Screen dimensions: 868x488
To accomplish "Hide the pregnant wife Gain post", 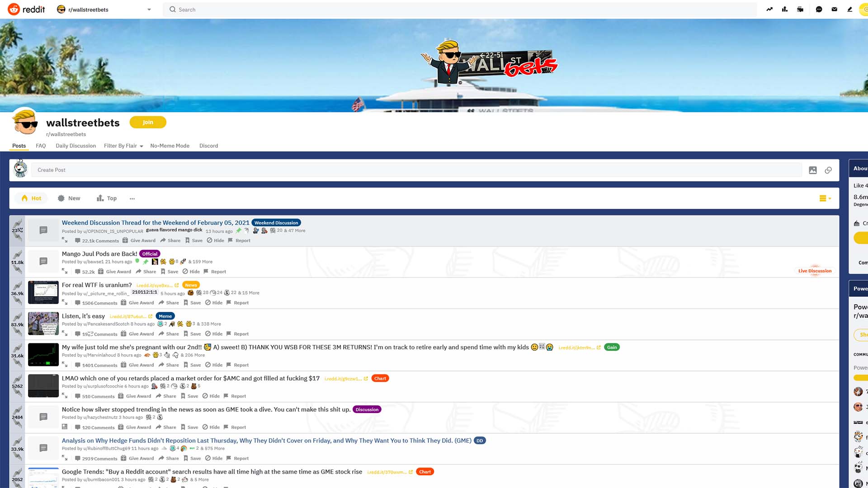I will (214, 365).
